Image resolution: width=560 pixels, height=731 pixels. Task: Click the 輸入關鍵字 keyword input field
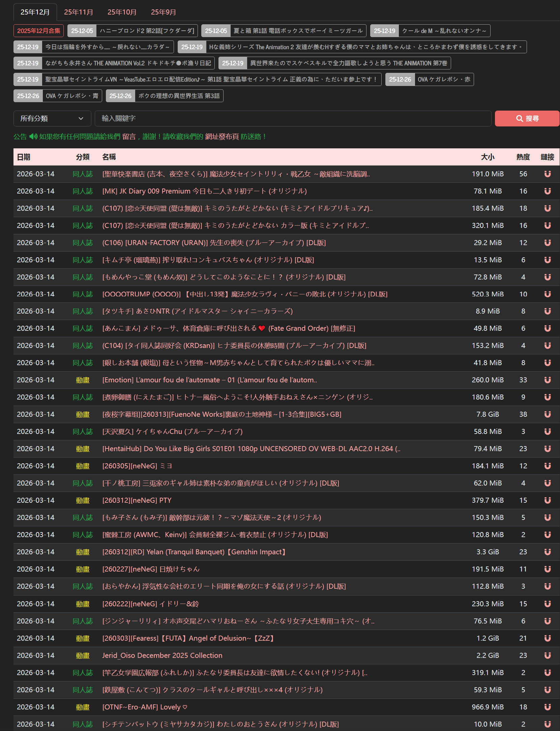[293, 118]
